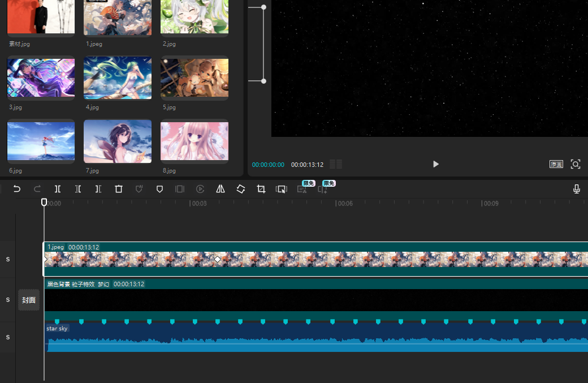
Task: Click the 封面 cover button
Action: [29, 300]
